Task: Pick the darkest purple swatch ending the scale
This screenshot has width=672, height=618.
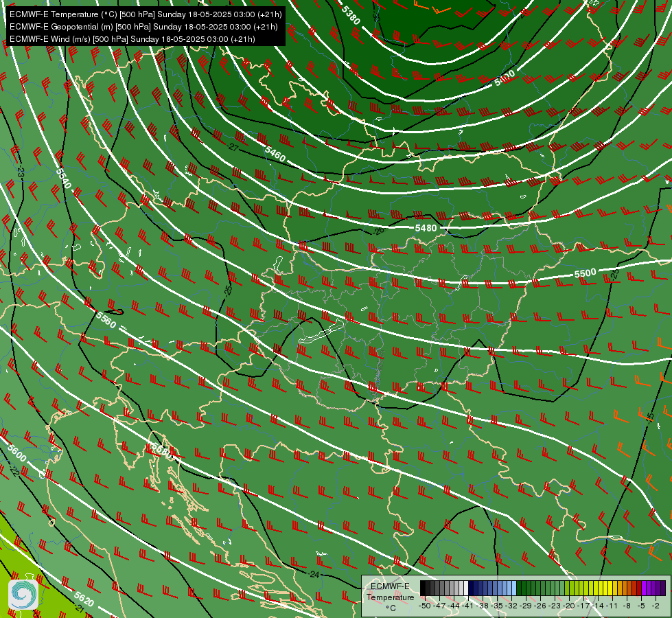Action: [x=663, y=588]
